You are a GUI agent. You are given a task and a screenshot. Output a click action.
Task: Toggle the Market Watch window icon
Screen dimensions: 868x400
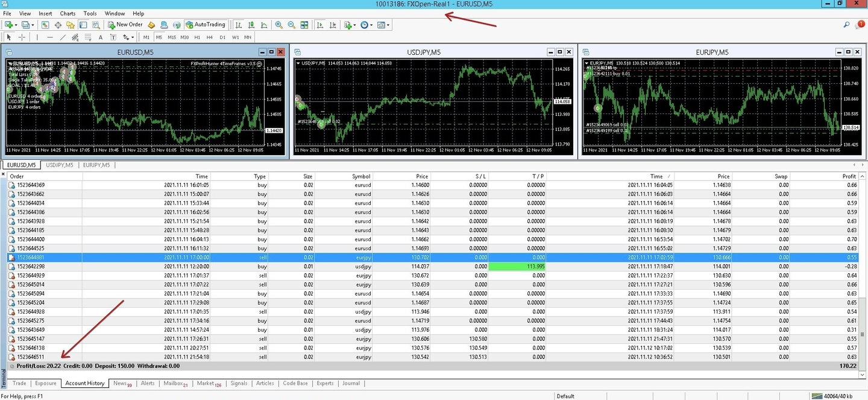click(x=45, y=25)
